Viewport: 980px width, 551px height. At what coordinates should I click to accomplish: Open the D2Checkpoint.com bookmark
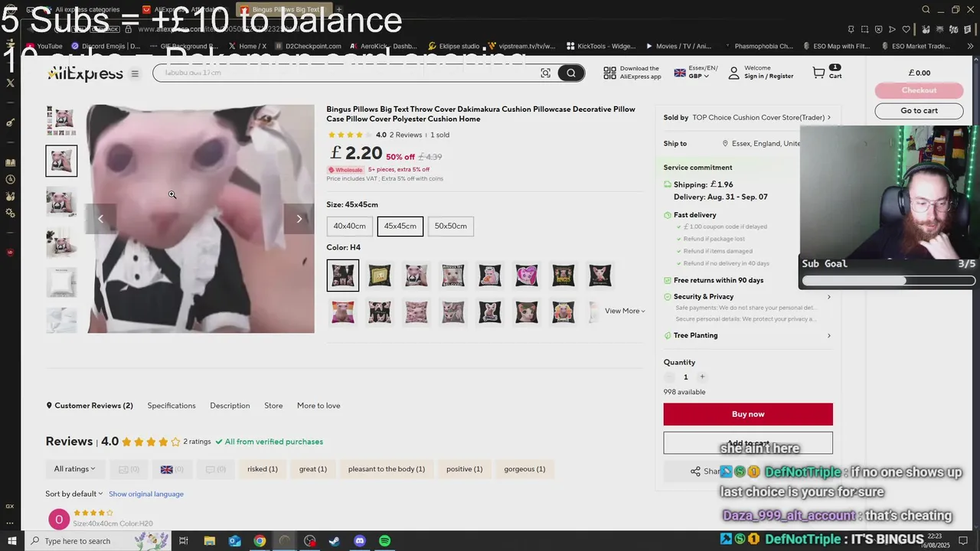click(x=308, y=46)
